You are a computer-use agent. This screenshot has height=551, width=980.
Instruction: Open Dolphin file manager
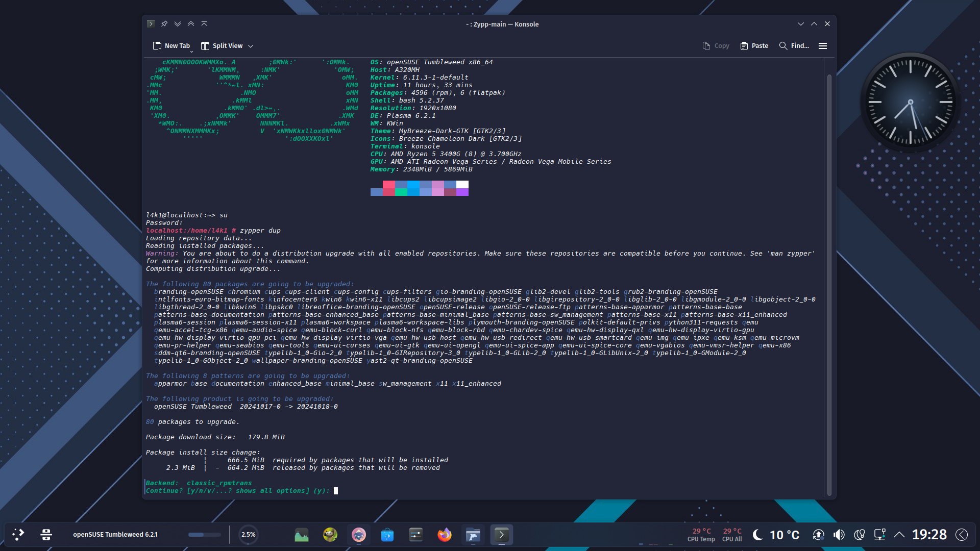pos(473,535)
